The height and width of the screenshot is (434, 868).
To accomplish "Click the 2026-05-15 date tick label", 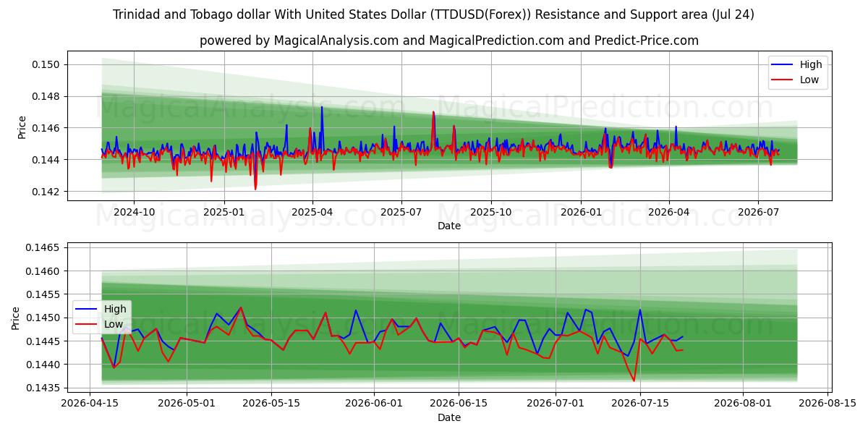I will pyautogui.click(x=271, y=404).
